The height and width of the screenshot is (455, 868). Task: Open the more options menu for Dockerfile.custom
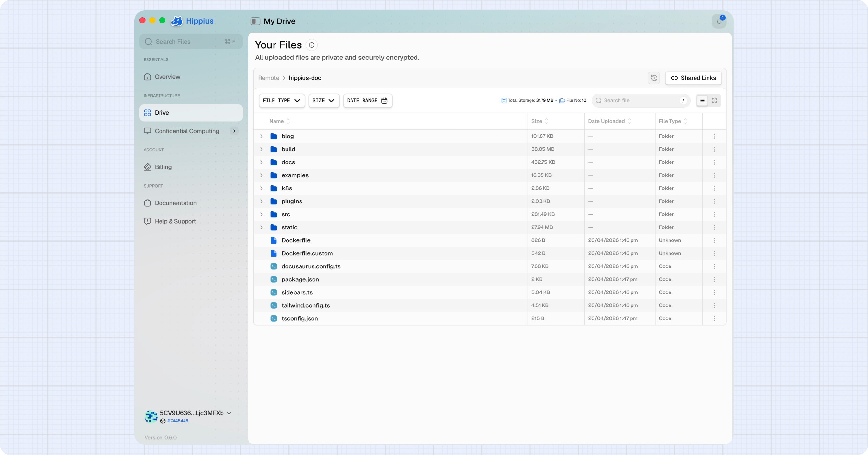[x=714, y=253]
